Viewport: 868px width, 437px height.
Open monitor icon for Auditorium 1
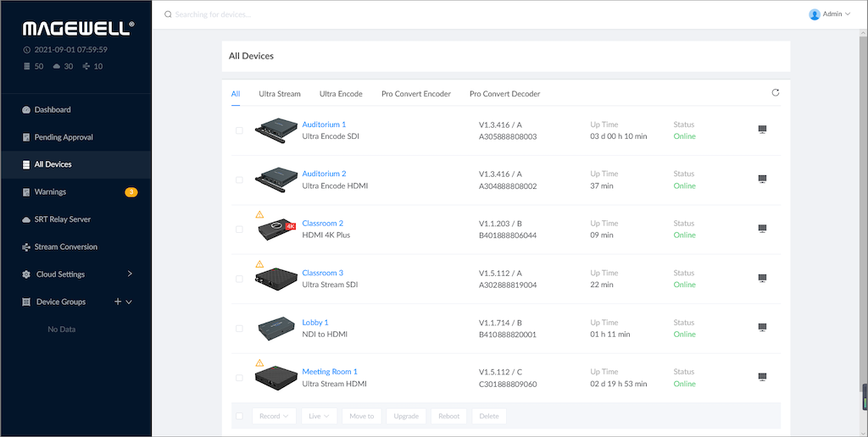click(762, 130)
